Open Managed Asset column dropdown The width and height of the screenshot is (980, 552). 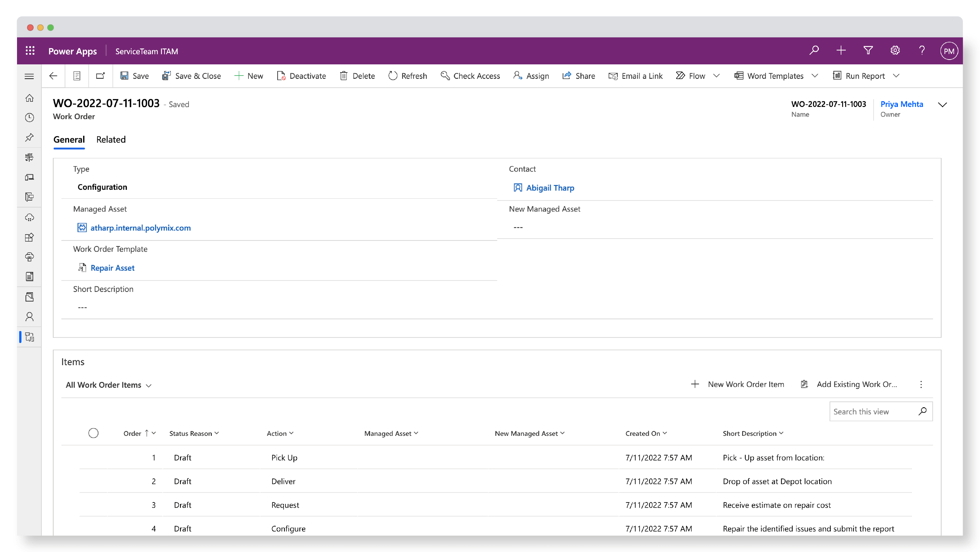[416, 433]
